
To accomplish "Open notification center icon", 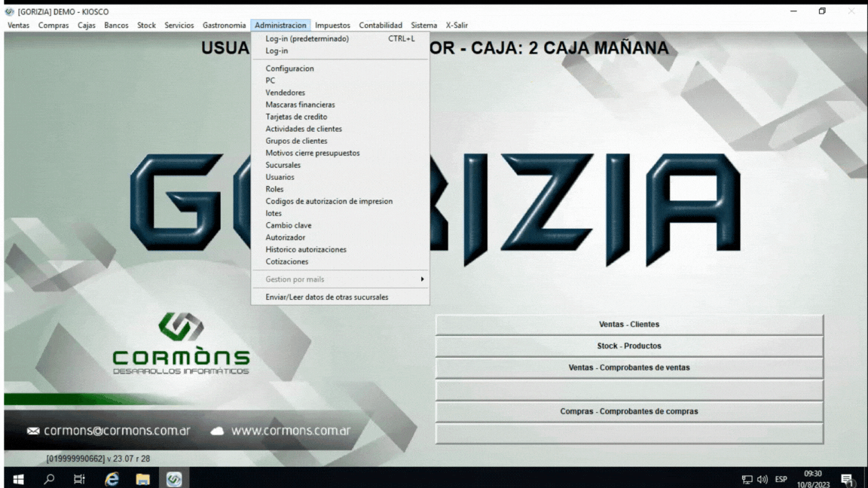I will pos(847,480).
